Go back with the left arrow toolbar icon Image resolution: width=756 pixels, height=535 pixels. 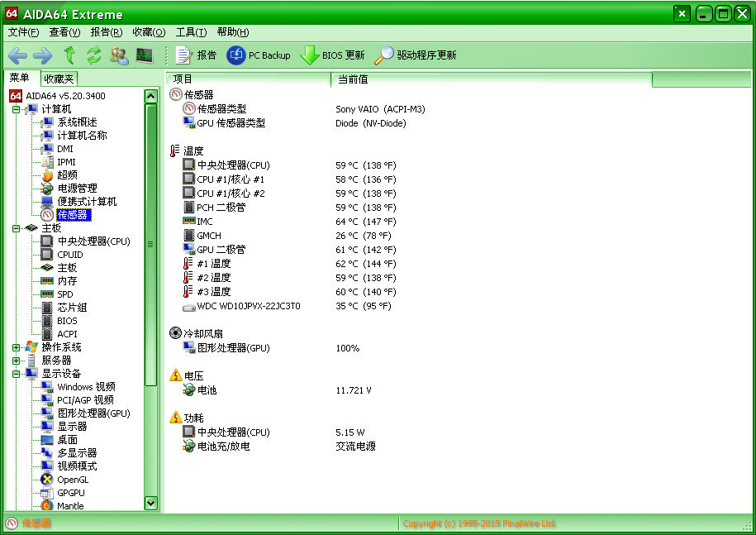[17, 56]
